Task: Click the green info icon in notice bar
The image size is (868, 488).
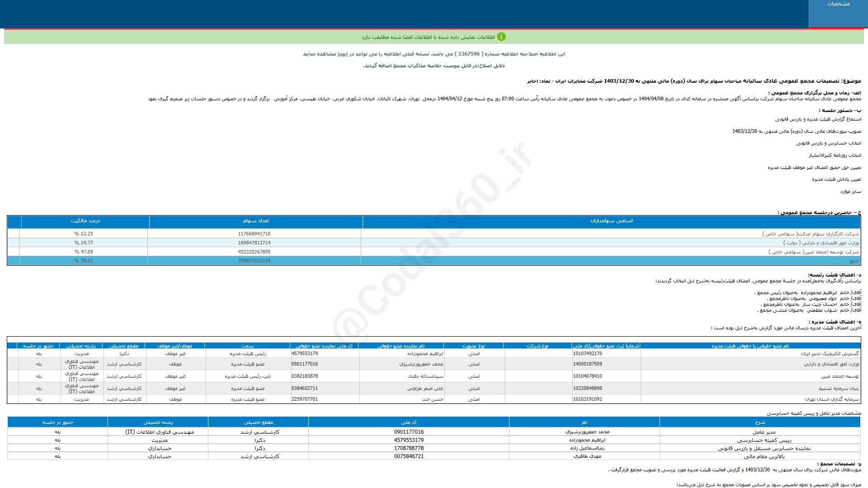Action: click(501, 37)
